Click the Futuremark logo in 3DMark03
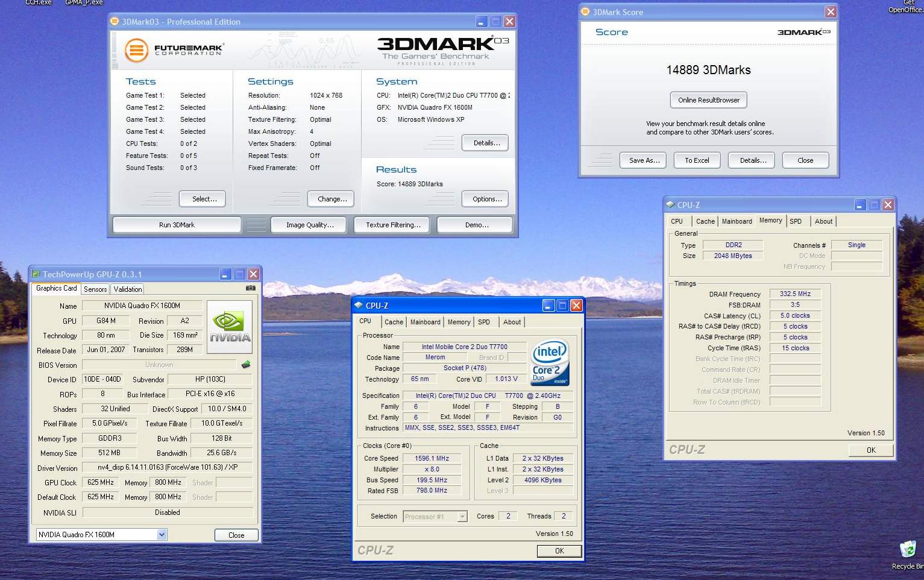 pyautogui.click(x=175, y=49)
